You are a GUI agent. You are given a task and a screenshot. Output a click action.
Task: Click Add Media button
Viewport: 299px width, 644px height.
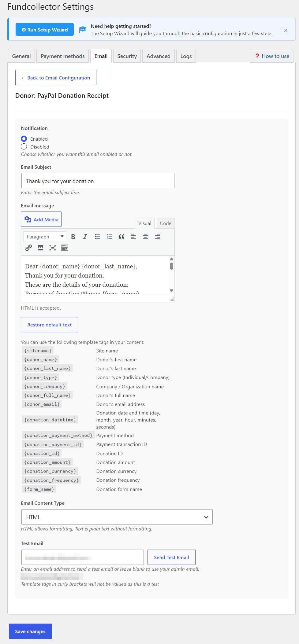coord(41,219)
